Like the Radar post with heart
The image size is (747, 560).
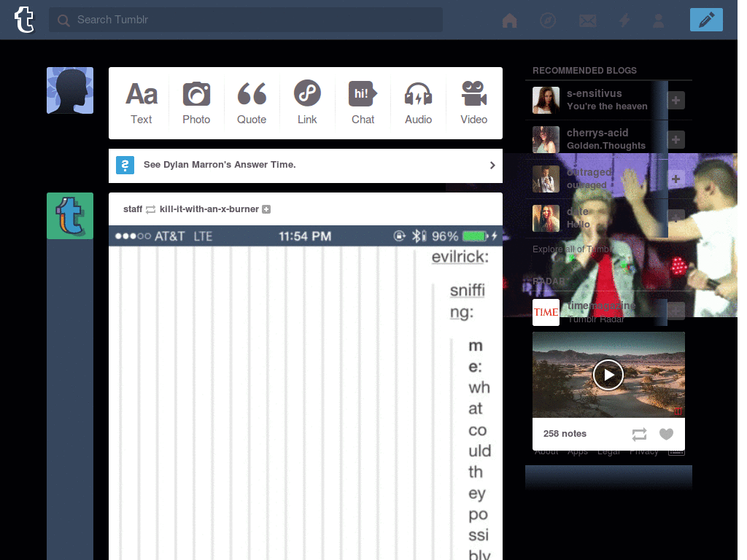pos(667,434)
